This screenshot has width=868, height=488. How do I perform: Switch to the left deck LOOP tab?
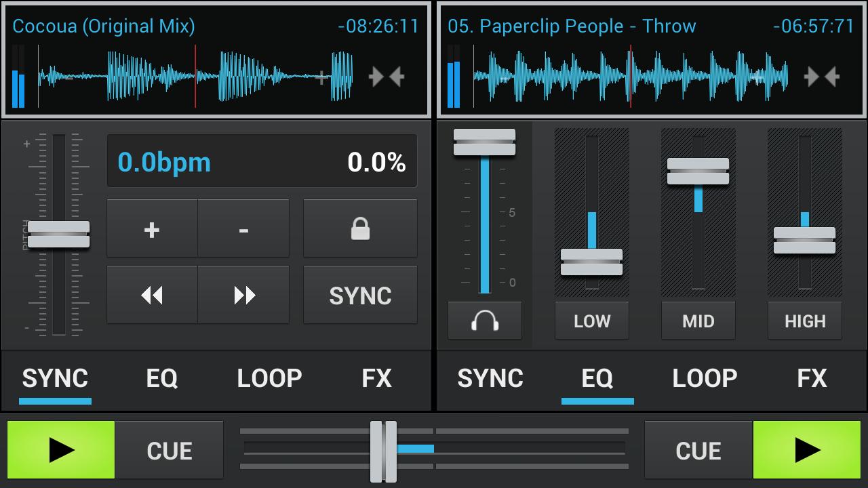(x=269, y=378)
